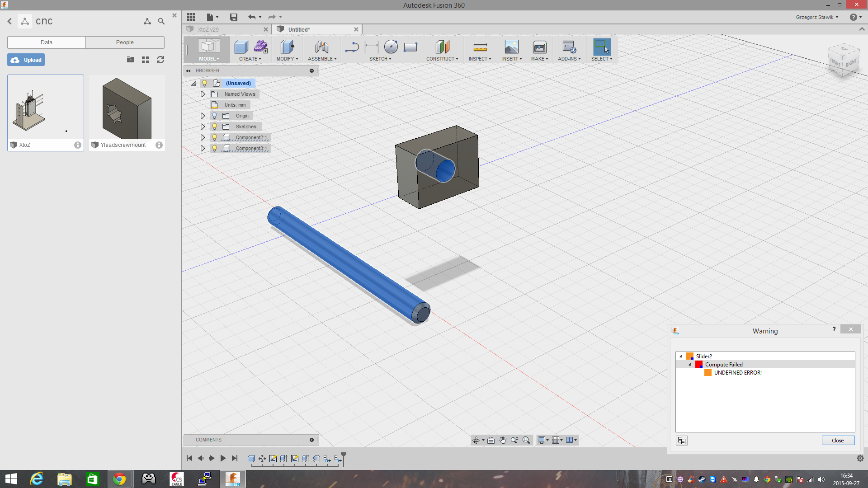Open the XtoZ project thumbnail
This screenshot has width=868, height=488.
46,108
